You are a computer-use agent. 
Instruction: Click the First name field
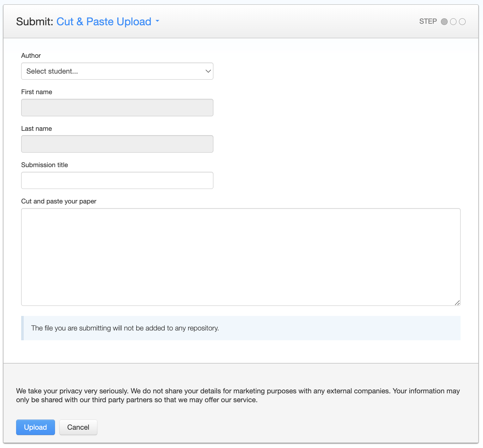pos(117,107)
